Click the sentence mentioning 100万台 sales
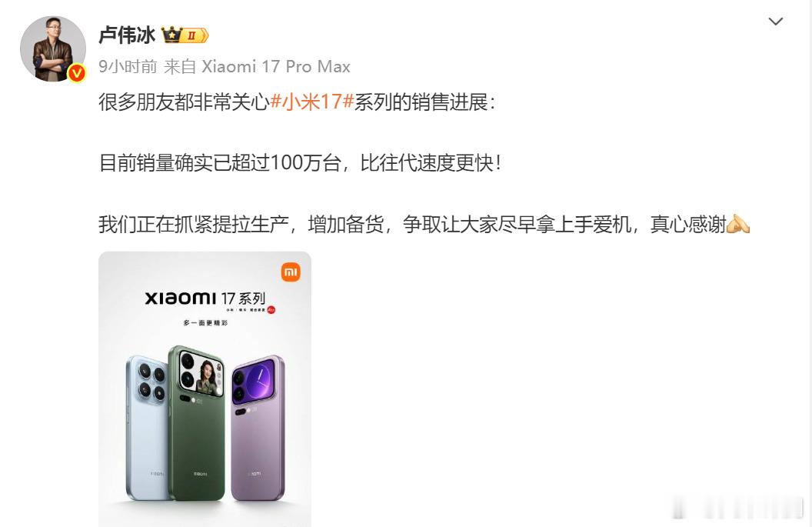The image size is (812, 527). tap(300, 162)
